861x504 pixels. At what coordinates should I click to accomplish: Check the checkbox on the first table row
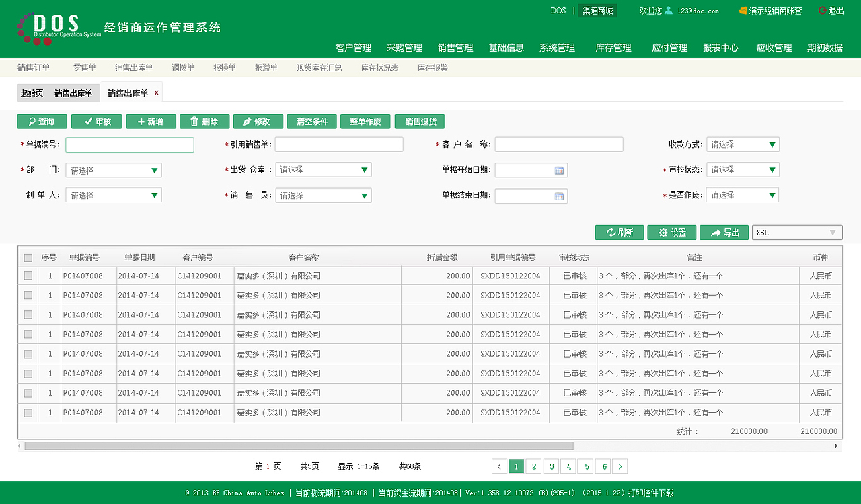point(28,276)
